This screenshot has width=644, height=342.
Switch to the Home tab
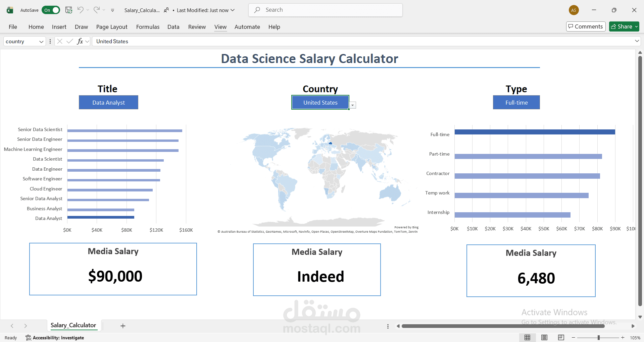[x=36, y=27]
